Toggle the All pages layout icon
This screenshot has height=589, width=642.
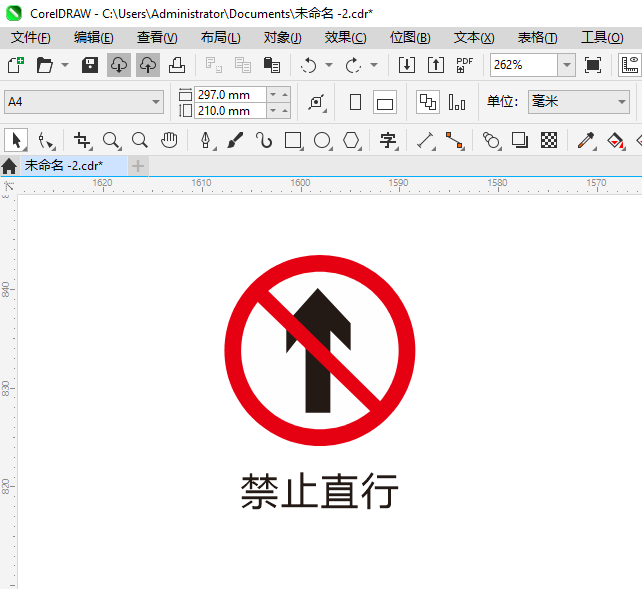tap(428, 102)
